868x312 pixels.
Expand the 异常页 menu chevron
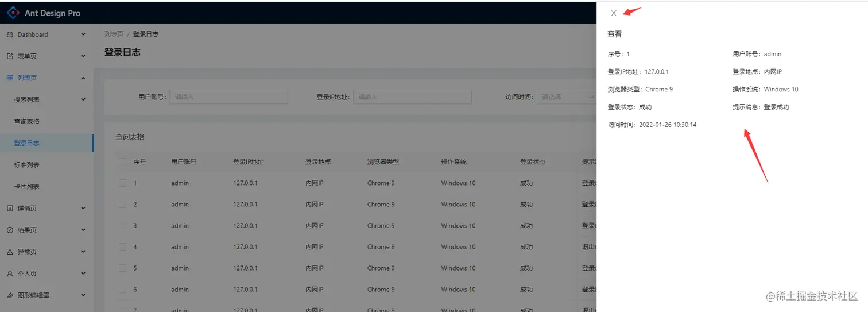point(83,252)
